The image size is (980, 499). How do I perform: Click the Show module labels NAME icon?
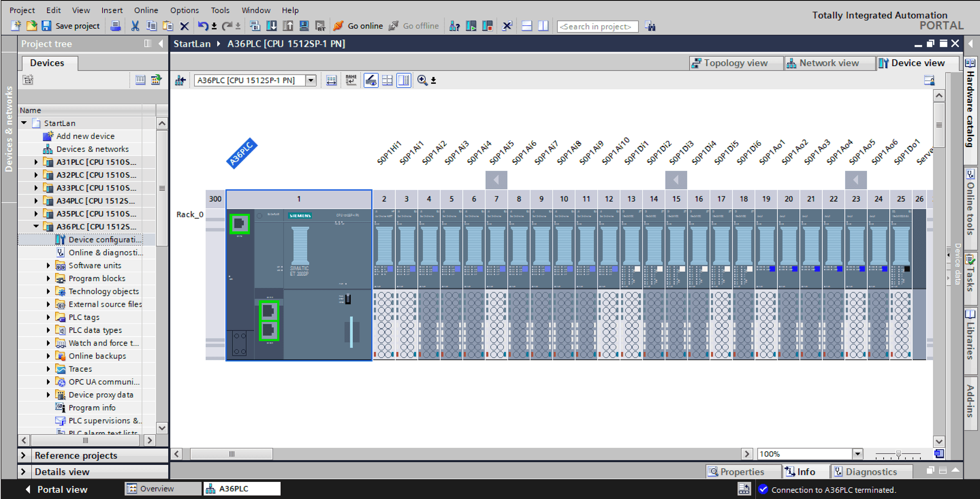351,80
